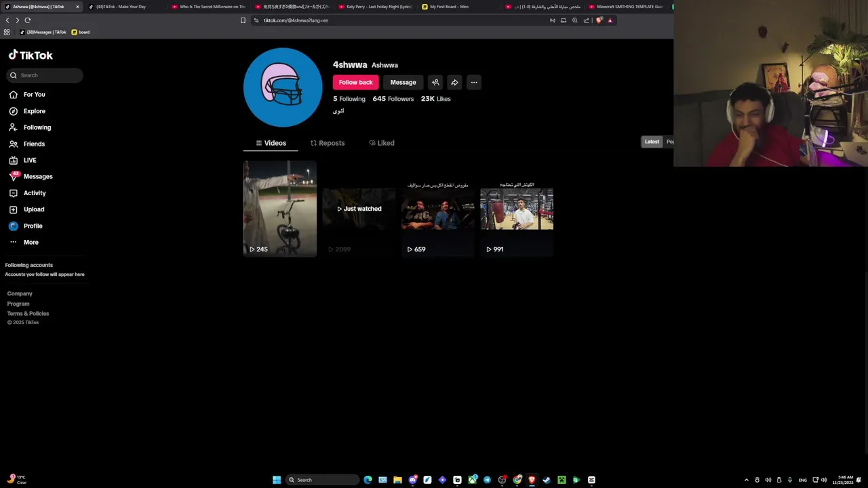
Task: Click the TikTok logo in the sidebar
Action: point(31,55)
